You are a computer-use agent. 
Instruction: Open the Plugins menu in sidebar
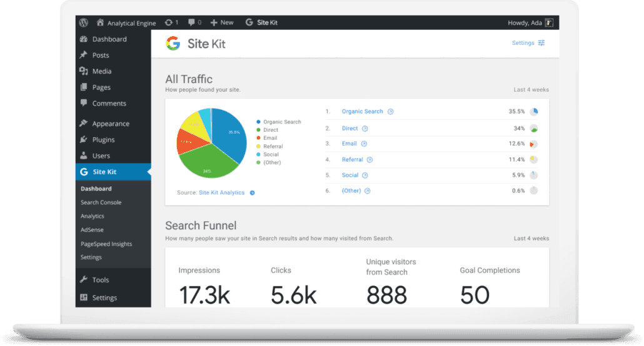coord(103,140)
